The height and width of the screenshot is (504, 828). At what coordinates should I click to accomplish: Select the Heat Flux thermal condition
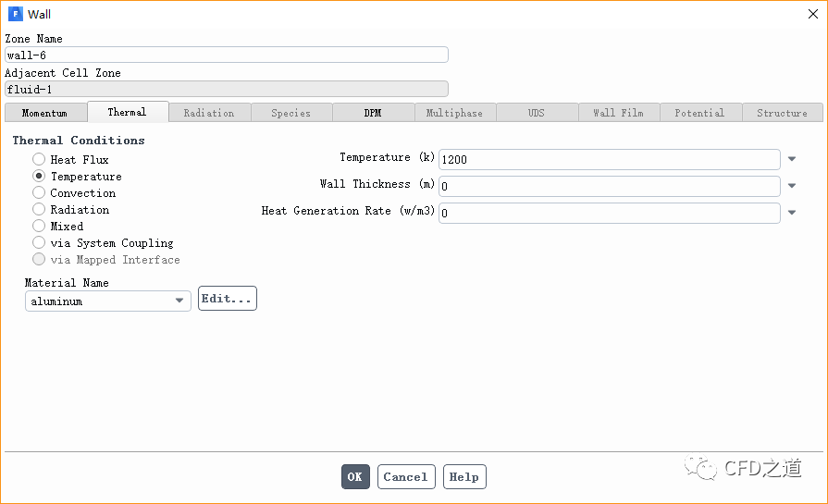point(39,160)
